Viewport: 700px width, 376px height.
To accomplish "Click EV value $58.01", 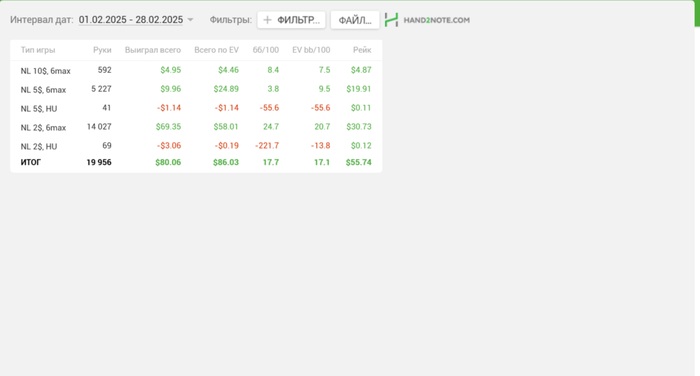I will click(226, 127).
